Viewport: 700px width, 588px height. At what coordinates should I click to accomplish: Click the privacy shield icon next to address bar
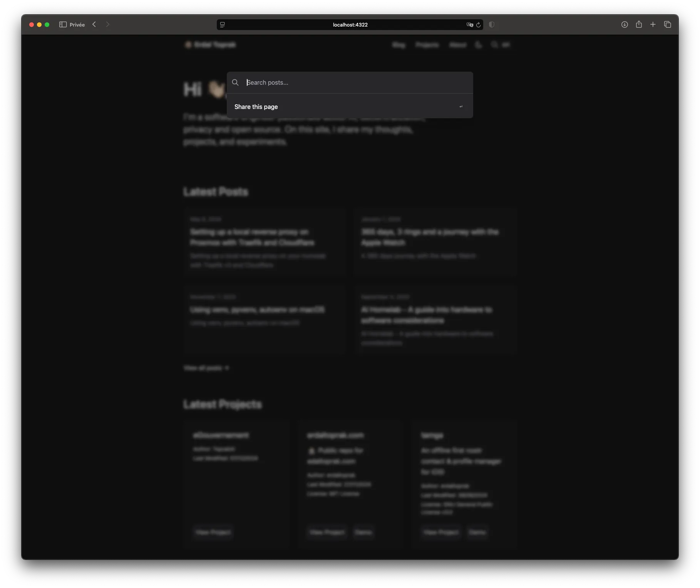[492, 25]
